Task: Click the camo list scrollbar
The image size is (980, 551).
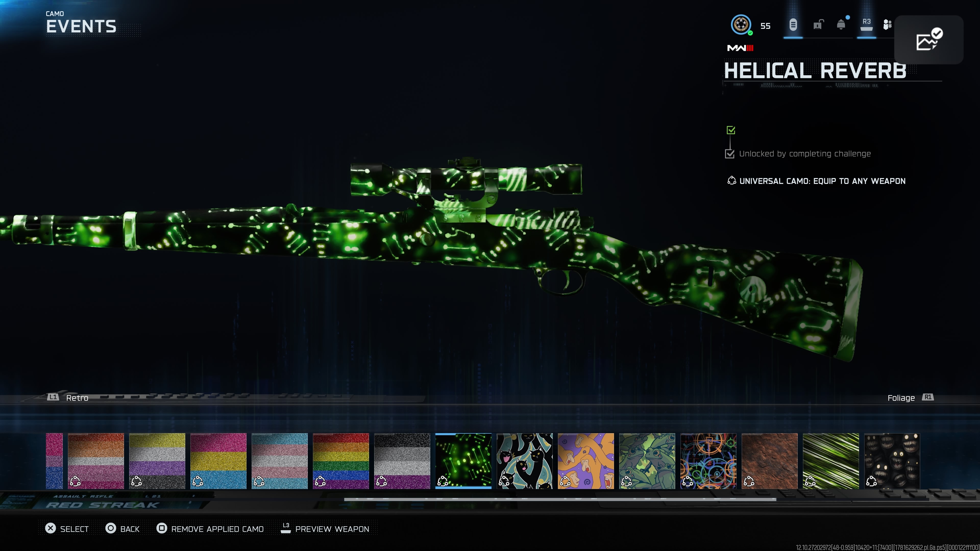Action: coord(560,499)
